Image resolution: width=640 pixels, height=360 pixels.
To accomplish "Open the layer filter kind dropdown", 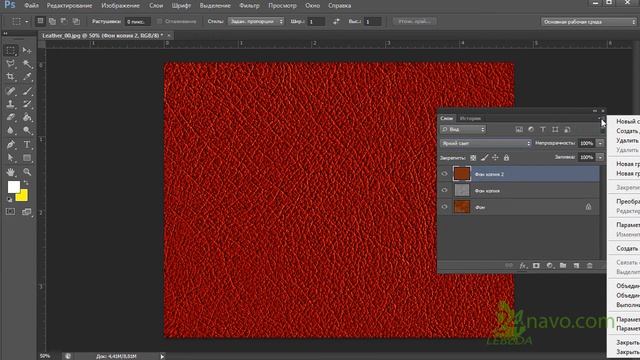I will click(463, 129).
